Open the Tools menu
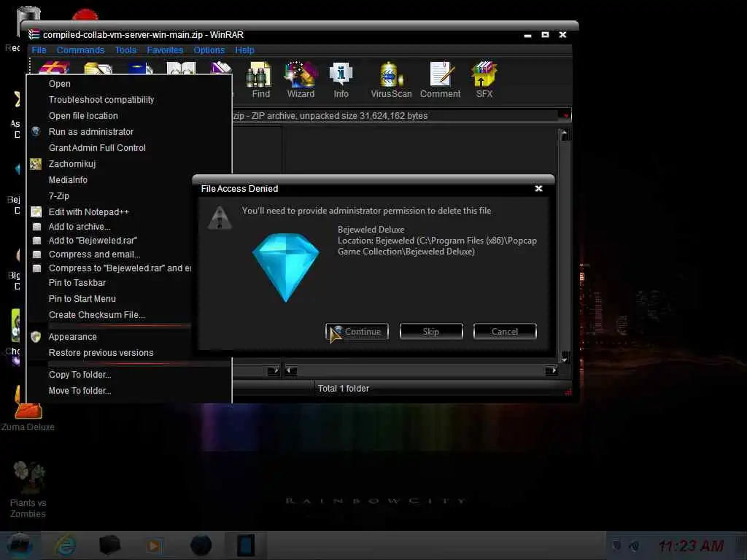 coord(125,50)
